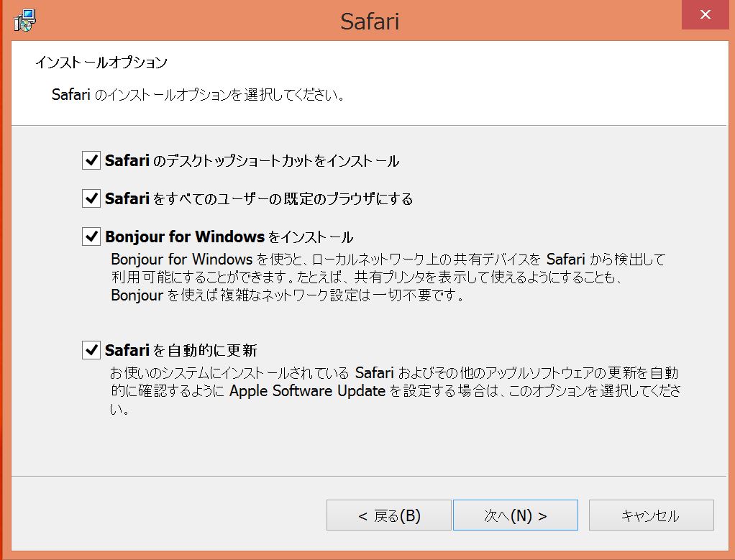Cancel installation with キャンセル button

pyautogui.click(x=651, y=515)
